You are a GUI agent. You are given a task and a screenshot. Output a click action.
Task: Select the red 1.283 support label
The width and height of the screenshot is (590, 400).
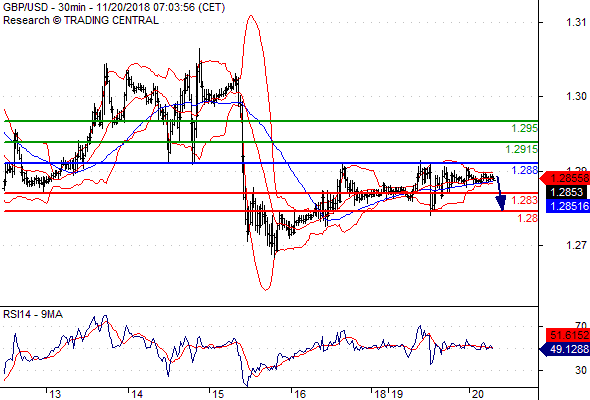pos(524,200)
